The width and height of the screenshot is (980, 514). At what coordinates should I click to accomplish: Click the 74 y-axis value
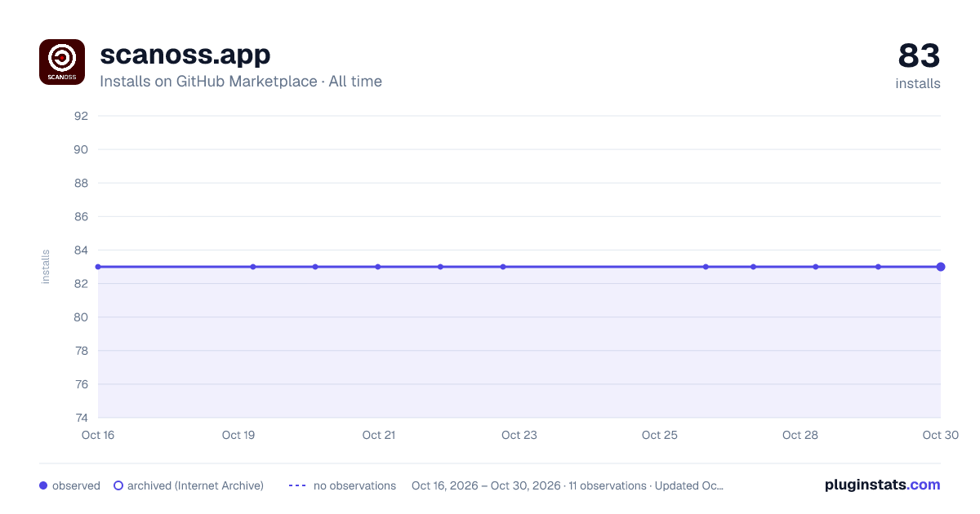[x=81, y=418]
